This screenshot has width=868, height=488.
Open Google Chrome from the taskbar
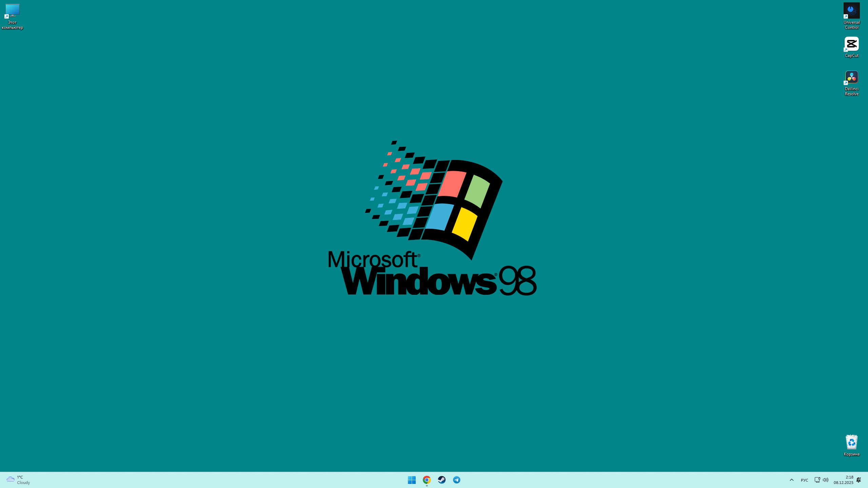tap(427, 480)
